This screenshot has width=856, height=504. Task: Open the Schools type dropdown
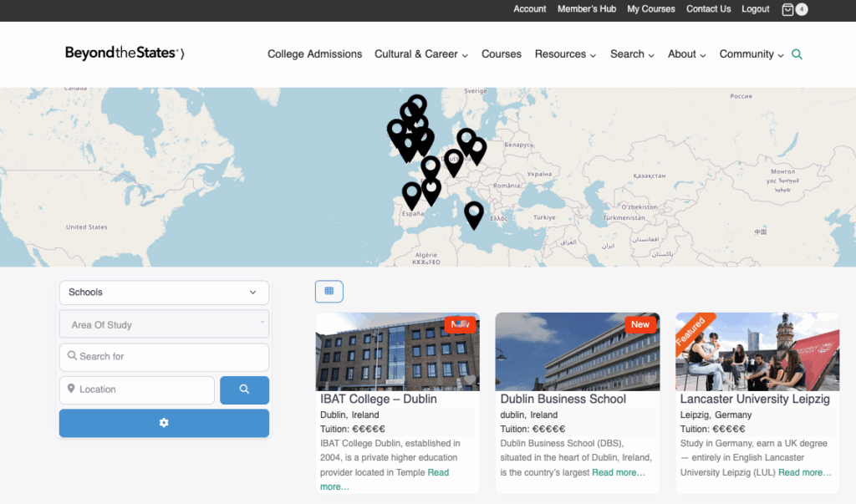click(x=164, y=293)
